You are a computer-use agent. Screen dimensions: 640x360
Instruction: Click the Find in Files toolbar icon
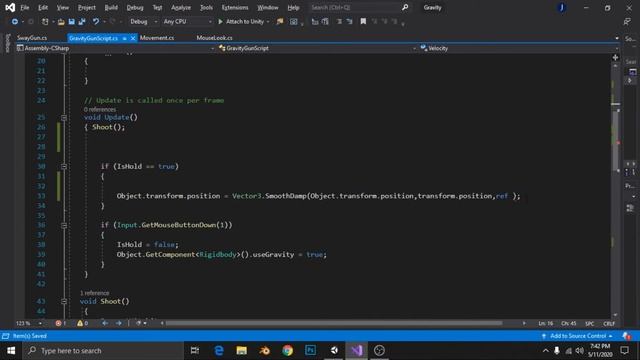(x=280, y=22)
